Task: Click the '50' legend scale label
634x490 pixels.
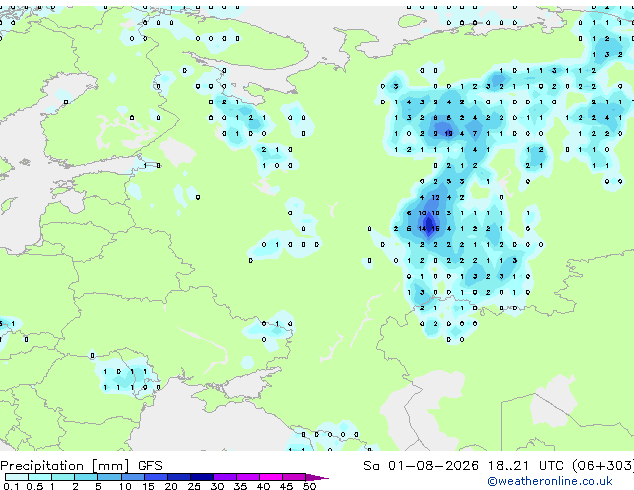Action: pyautogui.click(x=309, y=486)
